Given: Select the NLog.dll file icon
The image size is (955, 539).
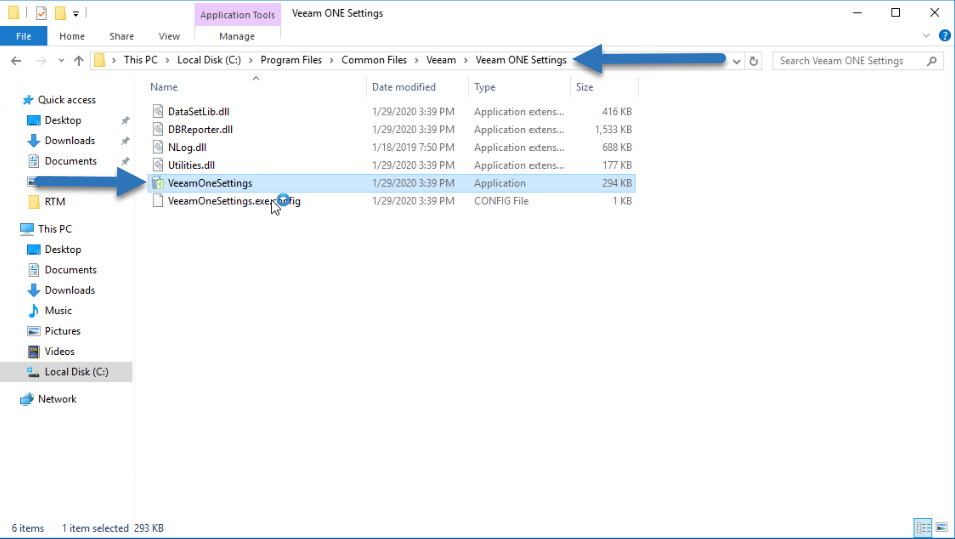Looking at the screenshot, I should tap(158, 147).
